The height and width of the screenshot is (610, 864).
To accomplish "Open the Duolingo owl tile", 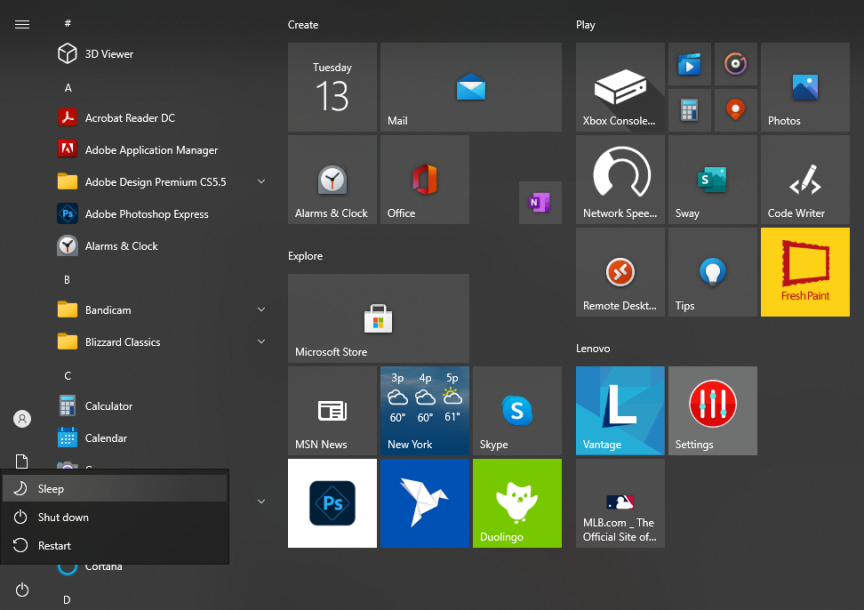I will click(517, 503).
